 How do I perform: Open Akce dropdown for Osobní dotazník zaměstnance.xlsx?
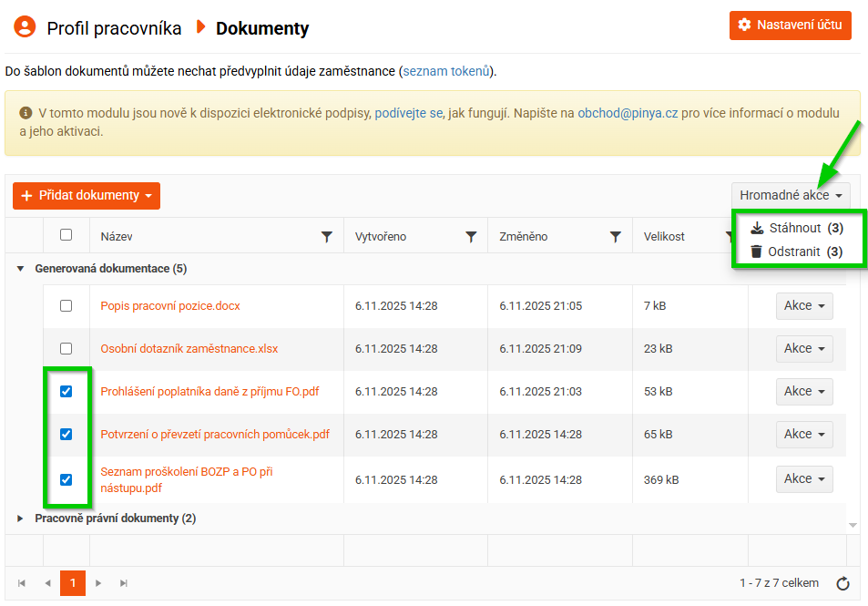804,348
